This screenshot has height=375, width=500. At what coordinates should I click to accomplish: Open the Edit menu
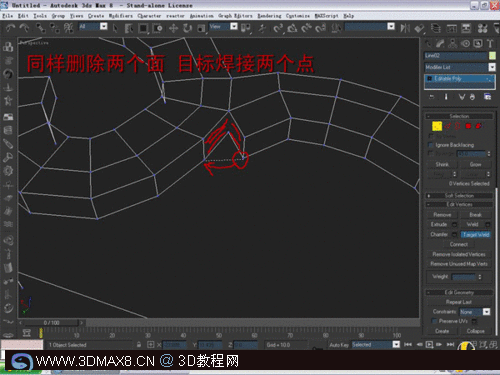pyautogui.click(x=23, y=16)
